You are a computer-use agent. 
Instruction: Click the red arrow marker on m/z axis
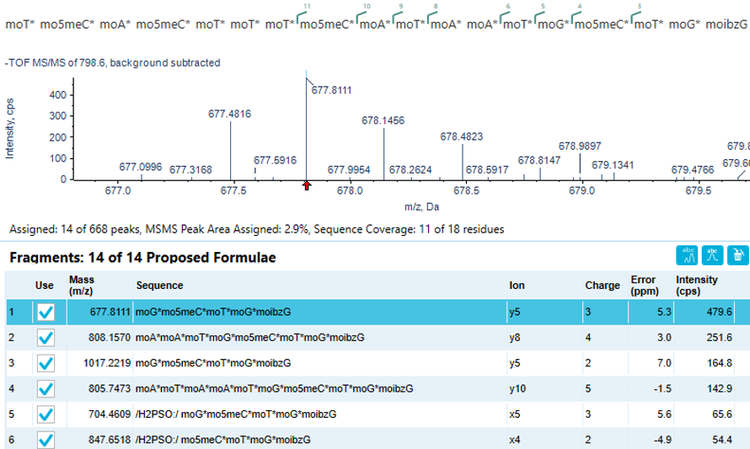(307, 184)
